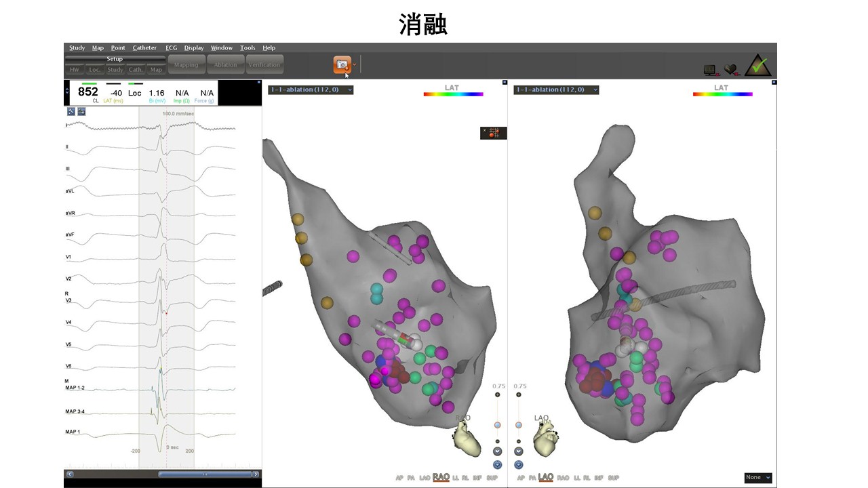
Task: Click the zoom-out minus on the left map slider
Action: click(497, 441)
